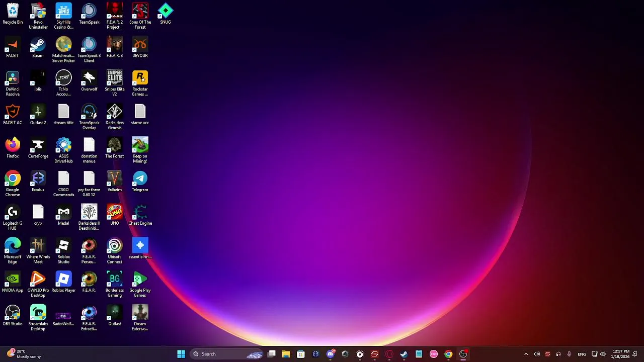Viewport: 644px width, 362px height.
Task: Select the SNUG desktop icon
Action: 166,14
